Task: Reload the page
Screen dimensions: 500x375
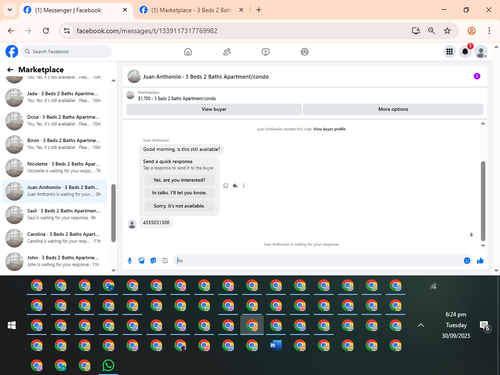Action: [x=46, y=31]
